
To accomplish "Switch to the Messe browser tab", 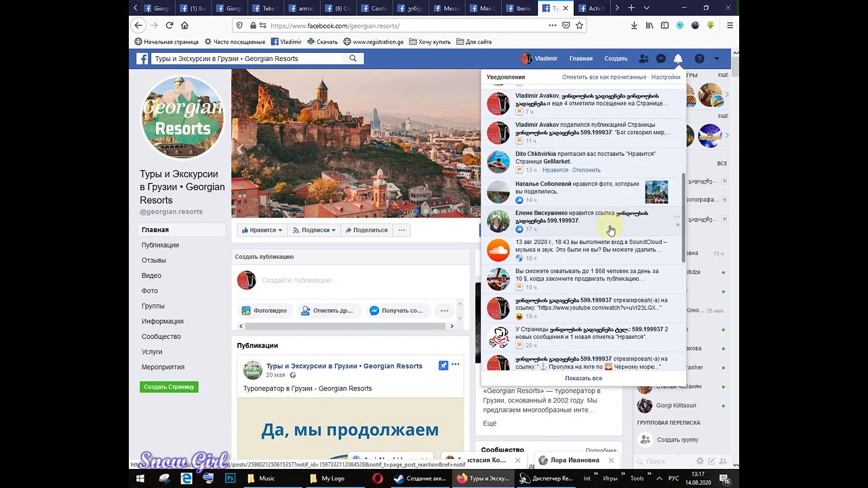I will (x=447, y=8).
